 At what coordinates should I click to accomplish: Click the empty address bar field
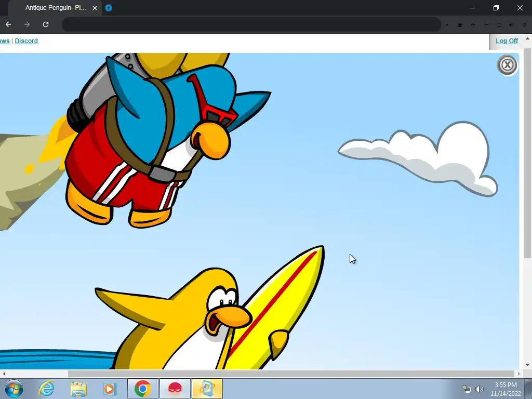(251, 24)
